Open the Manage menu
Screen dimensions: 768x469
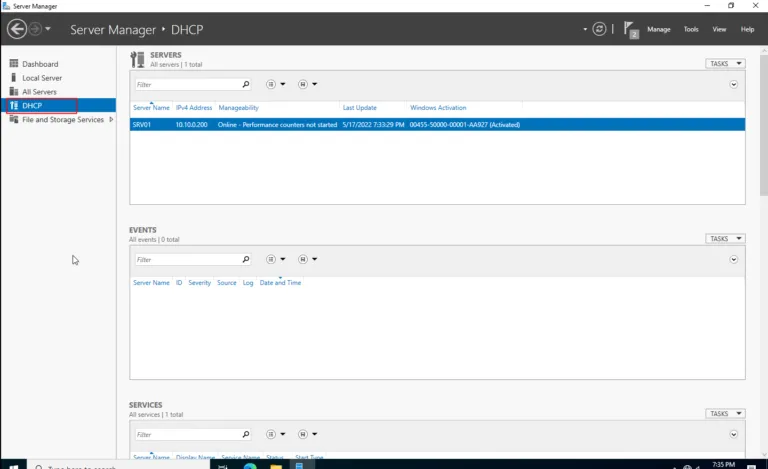pos(658,29)
